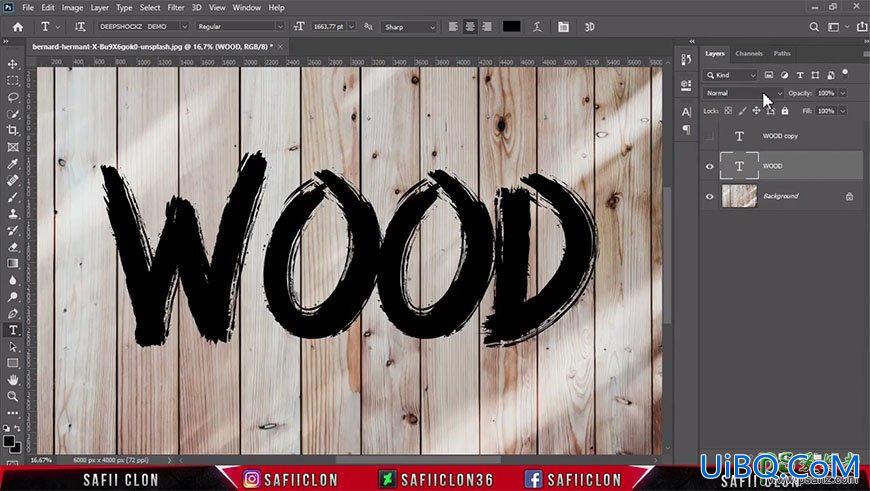The width and height of the screenshot is (870, 491).
Task: Open the Opacity slider dropdown
Action: point(842,93)
